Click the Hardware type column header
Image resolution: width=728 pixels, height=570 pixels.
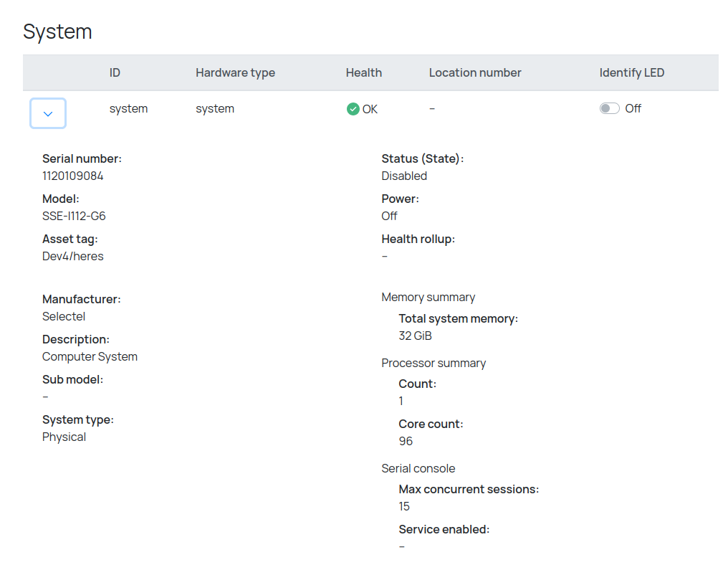click(235, 72)
